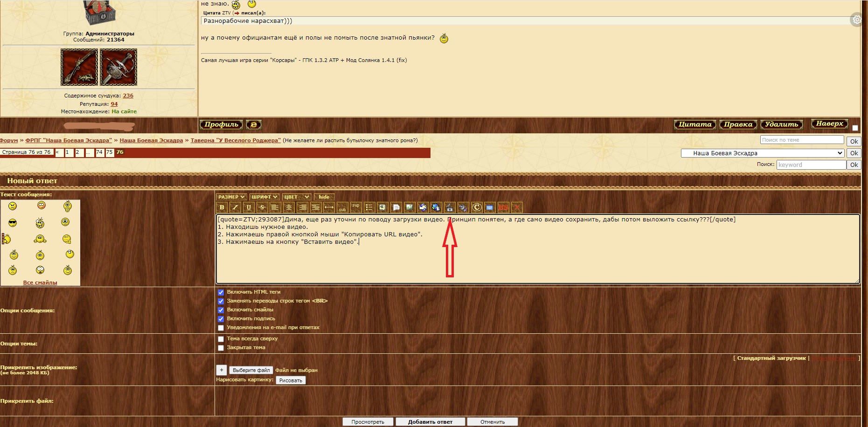Center-align text with toolbar icon
Screen dimensions: 868x427
(289, 207)
